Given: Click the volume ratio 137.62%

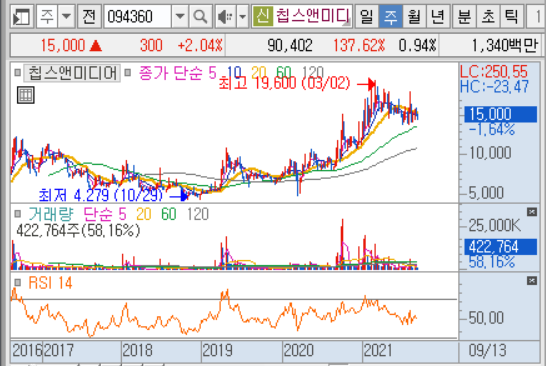Looking at the screenshot, I should (359, 45).
